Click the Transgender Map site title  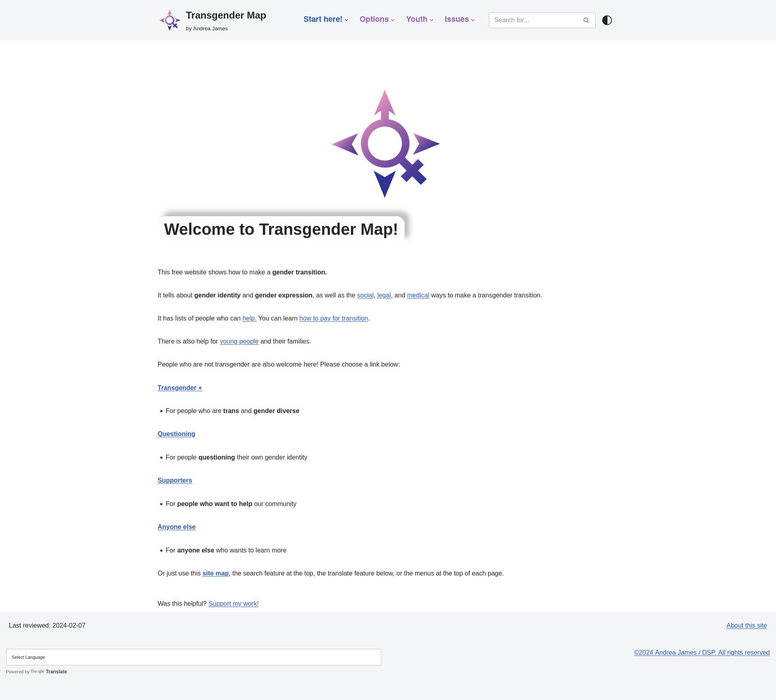(x=226, y=15)
